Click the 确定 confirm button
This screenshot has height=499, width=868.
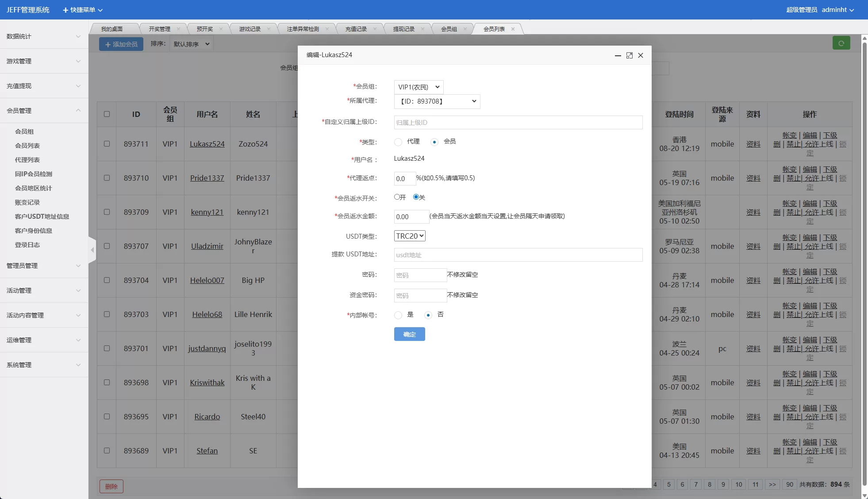tap(409, 334)
